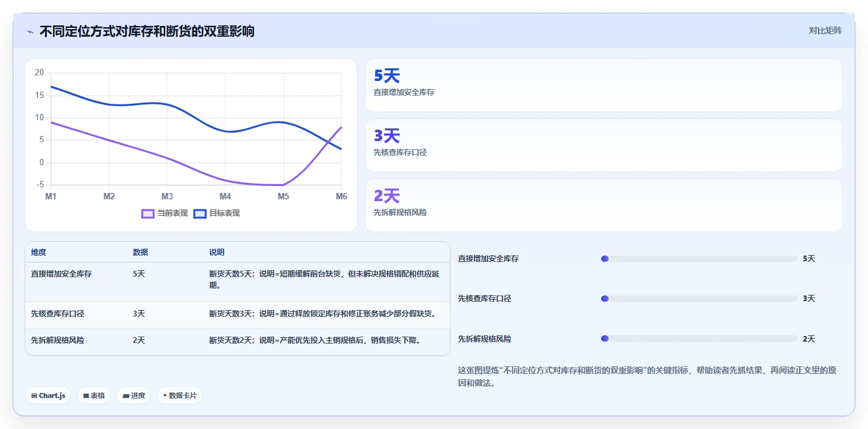Click the M1 axis label on chart
The width and height of the screenshot is (868, 429).
51,196
